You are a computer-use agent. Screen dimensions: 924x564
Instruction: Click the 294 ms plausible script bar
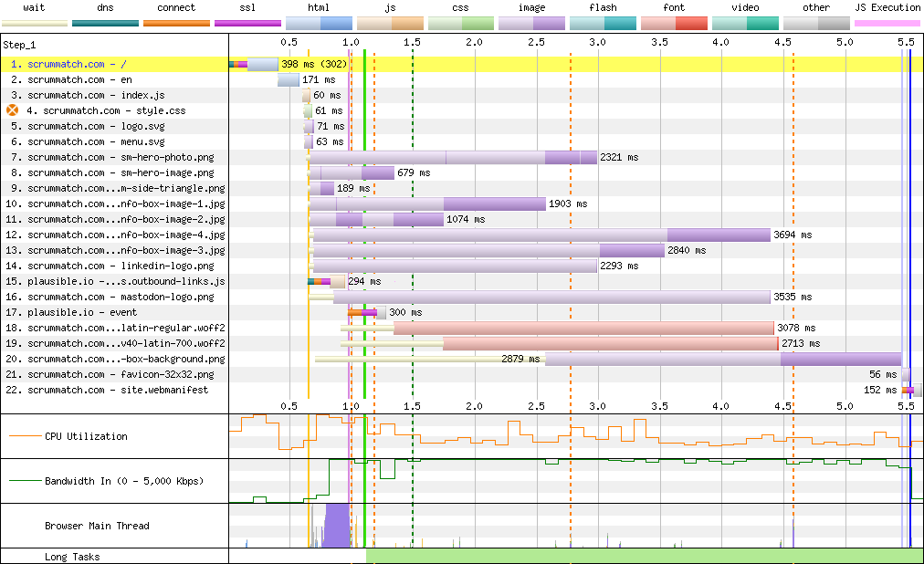tap(327, 281)
